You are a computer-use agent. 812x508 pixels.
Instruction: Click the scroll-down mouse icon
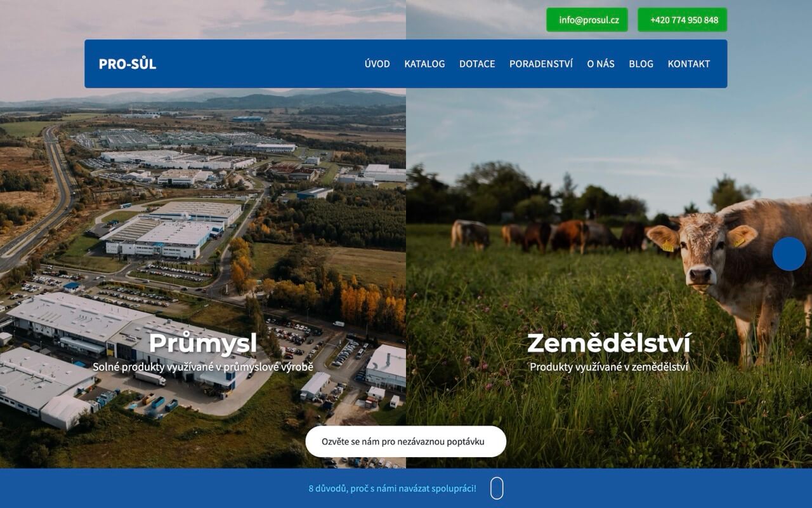click(497, 488)
